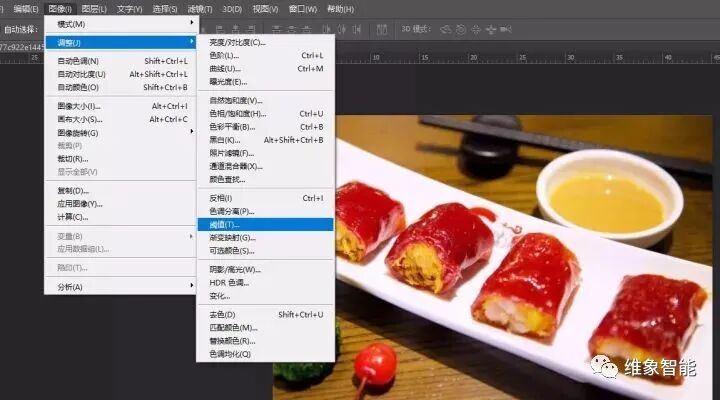Expand the 图像旋转(G) submenu
Image resolution: width=720 pixels, height=400 pixels.
tap(121, 133)
